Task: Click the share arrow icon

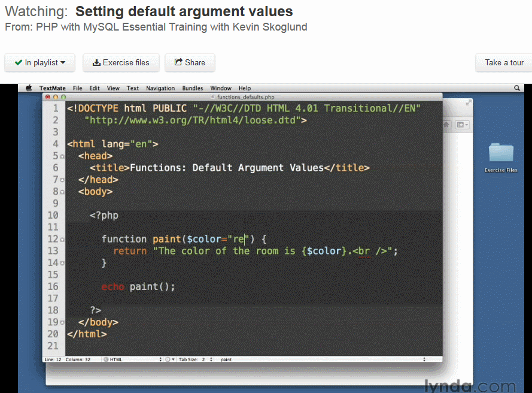Action: click(x=178, y=62)
